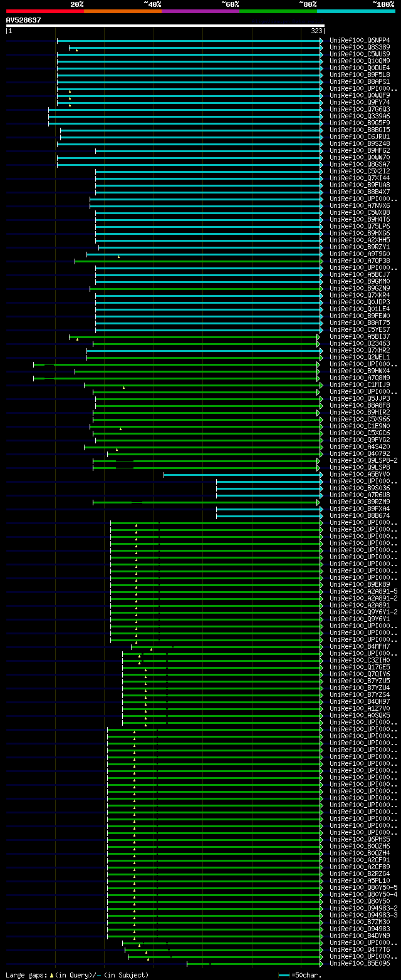Select hit label UniRef100_Q7XKR4
This screenshot has height=980, width=401.
360,296
